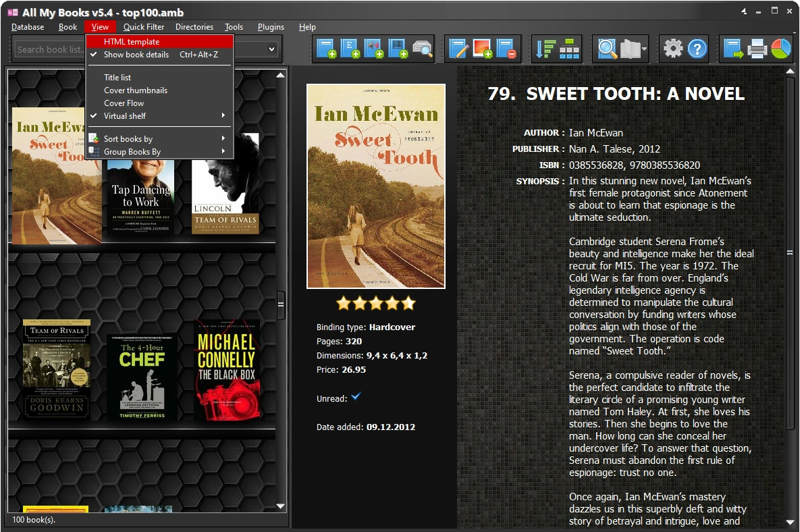
Task: Click the five-star rating
Action: click(x=376, y=304)
